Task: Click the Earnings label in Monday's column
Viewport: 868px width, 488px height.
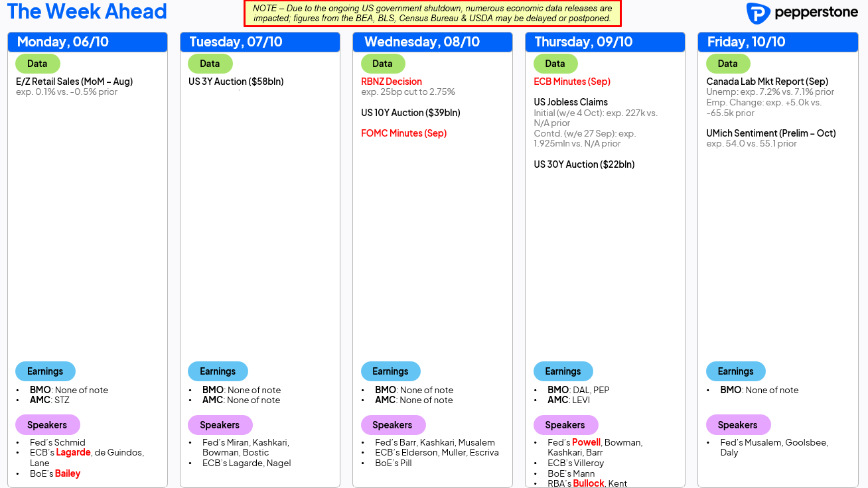Action: pos(45,371)
